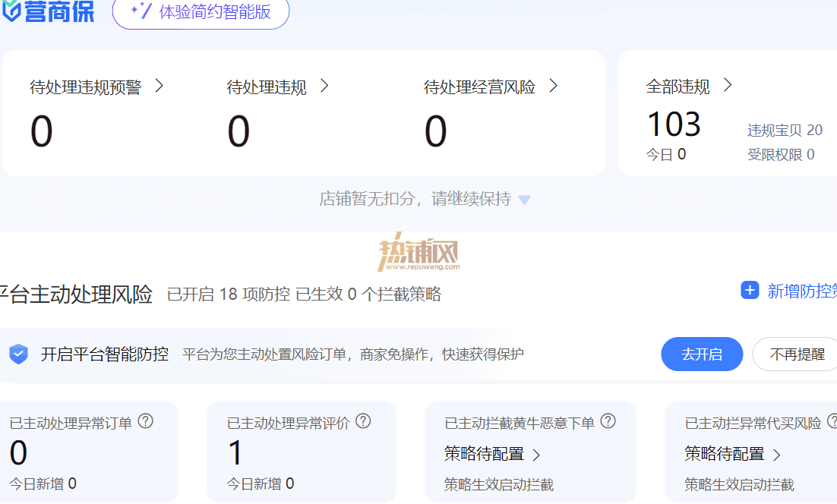The image size is (837, 504).
Task: Open 待处理经营风险 via its chevron
Action: 554,86
